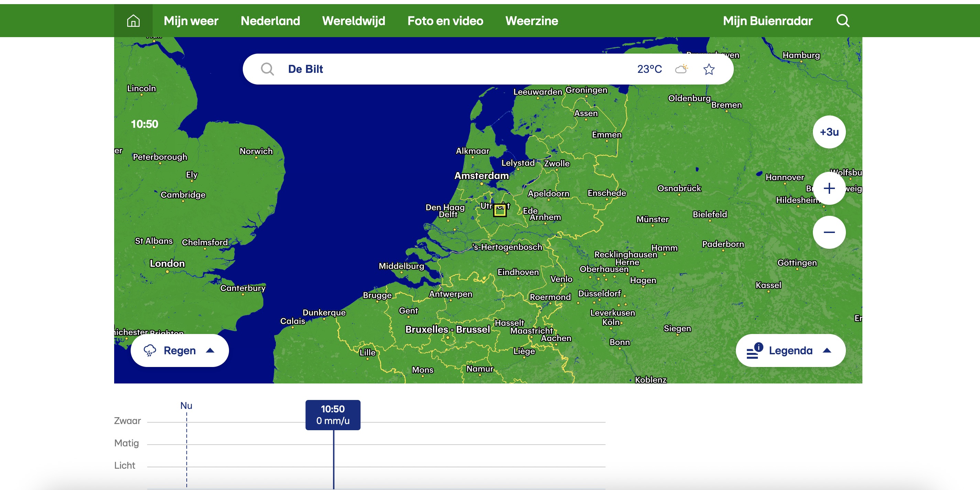The width and height of the screenshot is (980, 490).
Task: Zoom out on the radar map
Action: click(829, 232)
